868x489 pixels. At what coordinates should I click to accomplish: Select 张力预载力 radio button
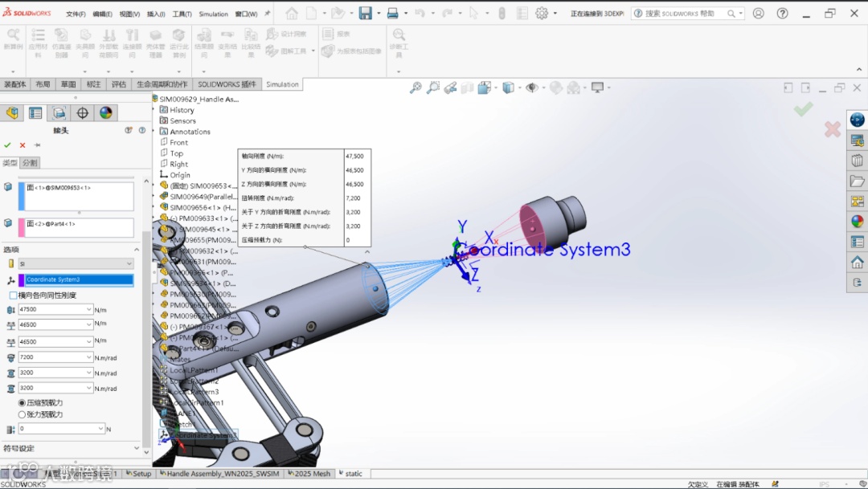[x=23, y=414]
